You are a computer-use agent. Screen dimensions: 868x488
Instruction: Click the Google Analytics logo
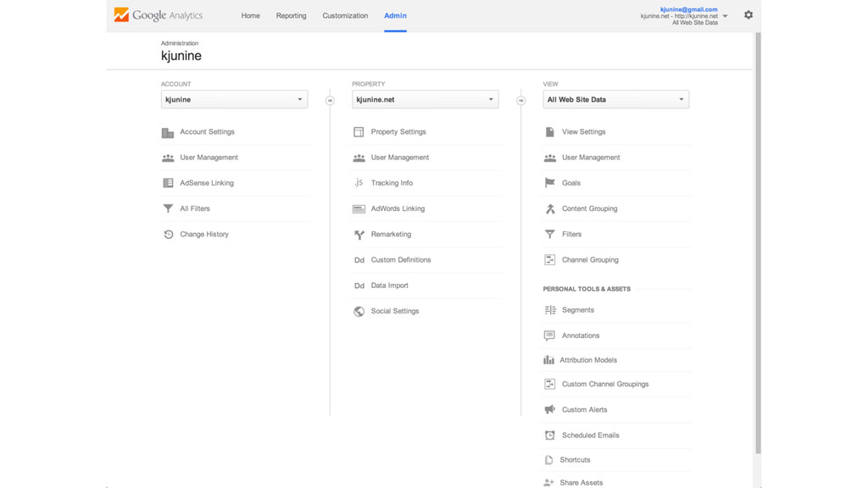point(159,15)
